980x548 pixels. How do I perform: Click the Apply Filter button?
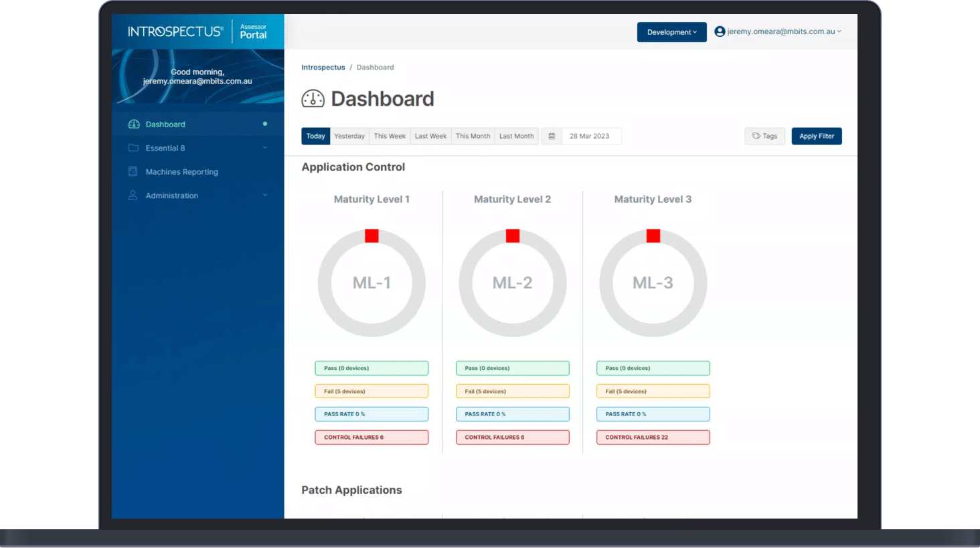click(816, 136)
